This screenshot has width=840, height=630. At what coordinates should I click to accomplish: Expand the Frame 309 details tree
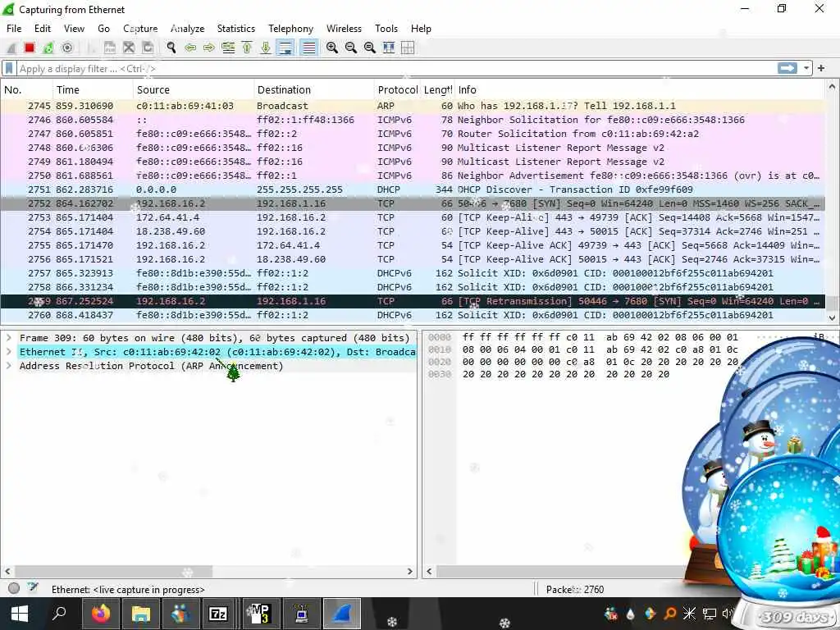coord(8,338)
